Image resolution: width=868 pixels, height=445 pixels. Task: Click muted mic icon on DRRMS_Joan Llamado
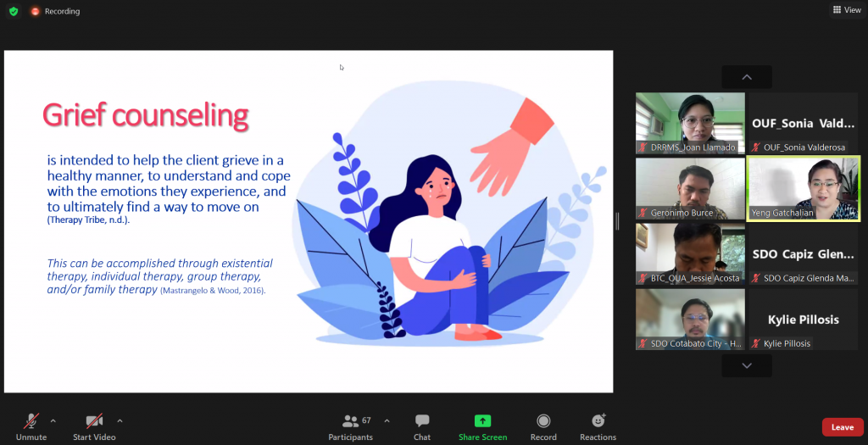643,147
